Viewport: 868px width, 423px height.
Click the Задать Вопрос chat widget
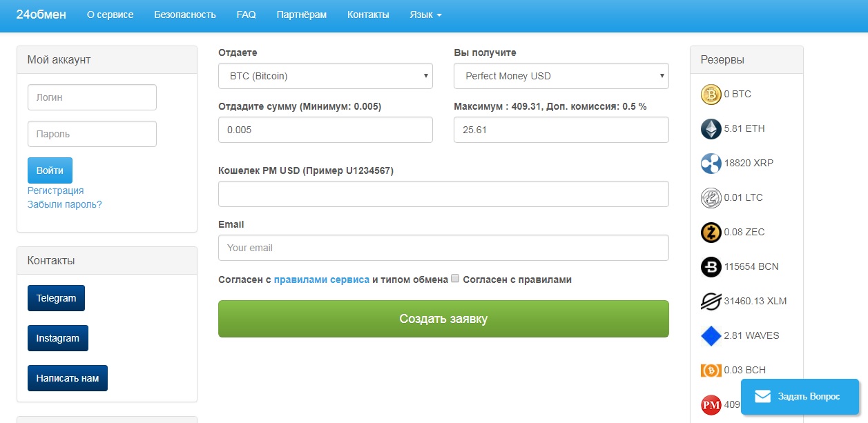[x=799, y=396]
